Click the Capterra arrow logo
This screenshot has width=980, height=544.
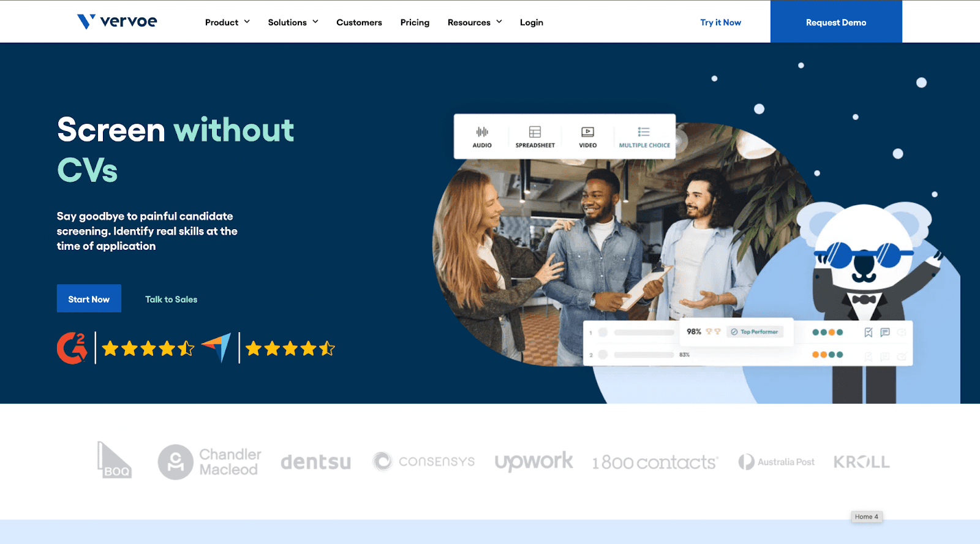click(217, 347)
